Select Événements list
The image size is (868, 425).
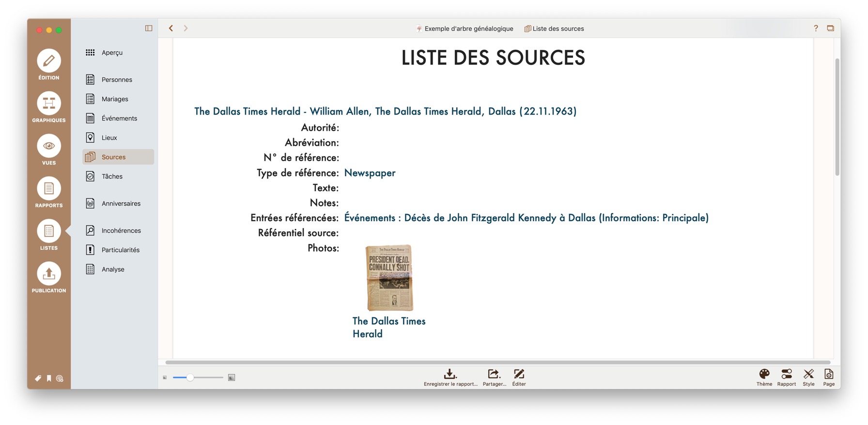tap(118, 118)
